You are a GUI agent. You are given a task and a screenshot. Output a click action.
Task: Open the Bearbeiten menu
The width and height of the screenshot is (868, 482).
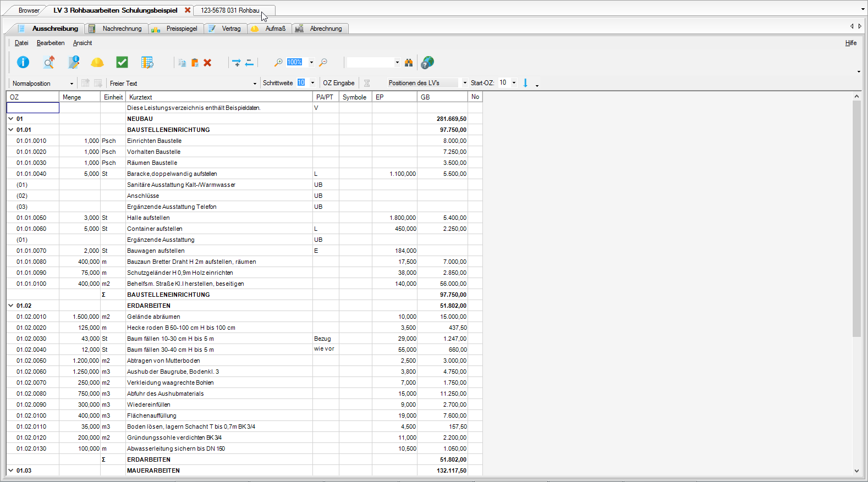click(51, 43)
